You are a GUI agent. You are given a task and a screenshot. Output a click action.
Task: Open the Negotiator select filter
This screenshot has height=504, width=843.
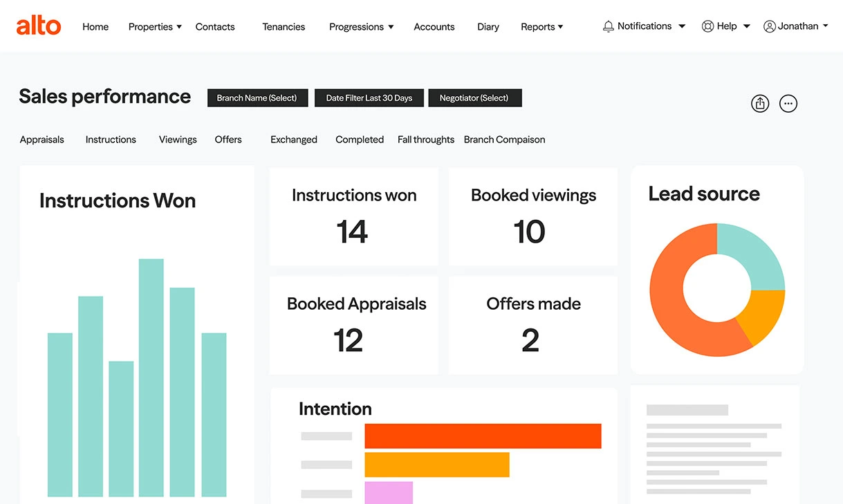(x=474, y=98)
